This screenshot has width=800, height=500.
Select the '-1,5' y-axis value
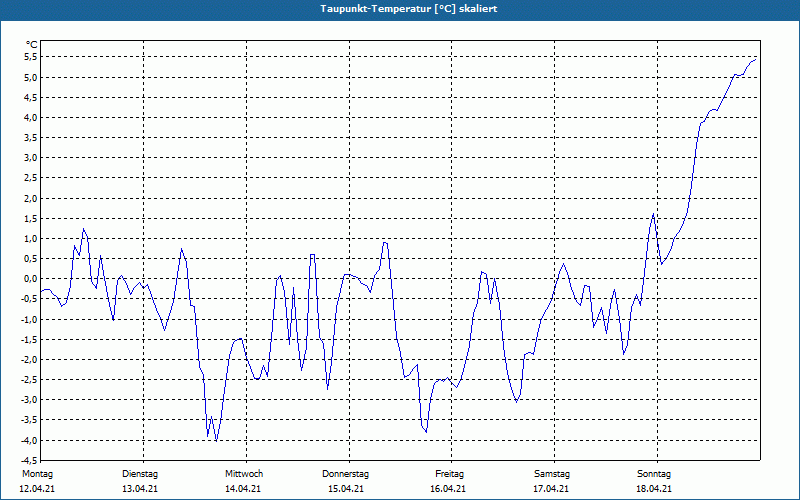(30, 339)
